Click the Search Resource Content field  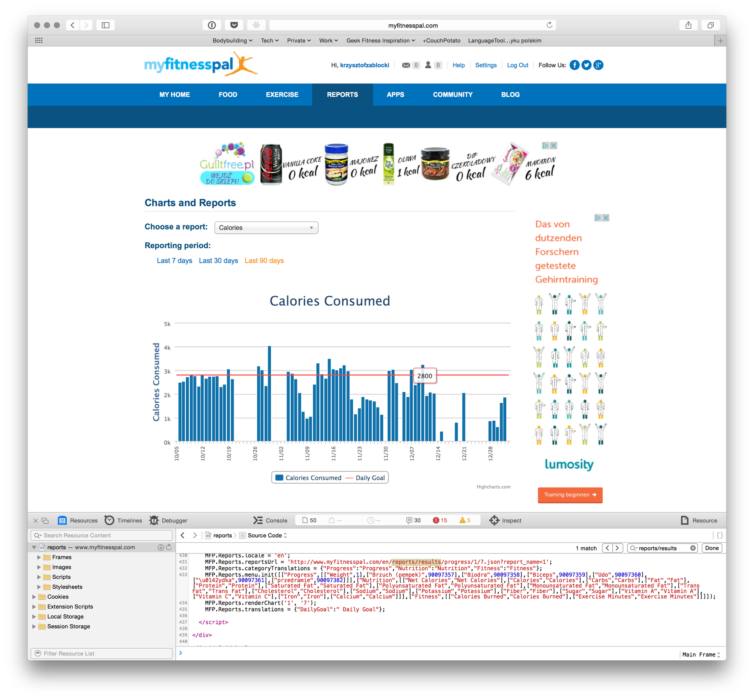[101, 535]
